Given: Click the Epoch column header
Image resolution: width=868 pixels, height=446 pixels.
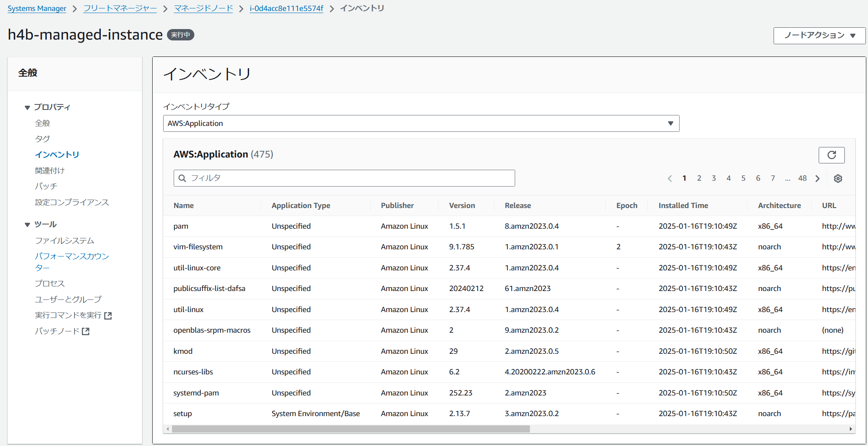Looking at the screenshot, I should click(627, 206).
